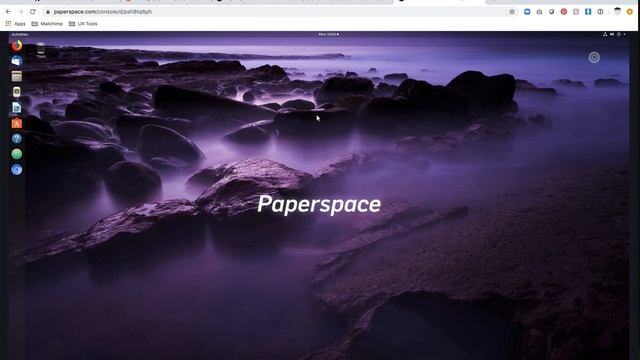This screenshot has height=360, width=640.
Task: Click the 1Password extension icon
Action: click(x=600, y=12)
